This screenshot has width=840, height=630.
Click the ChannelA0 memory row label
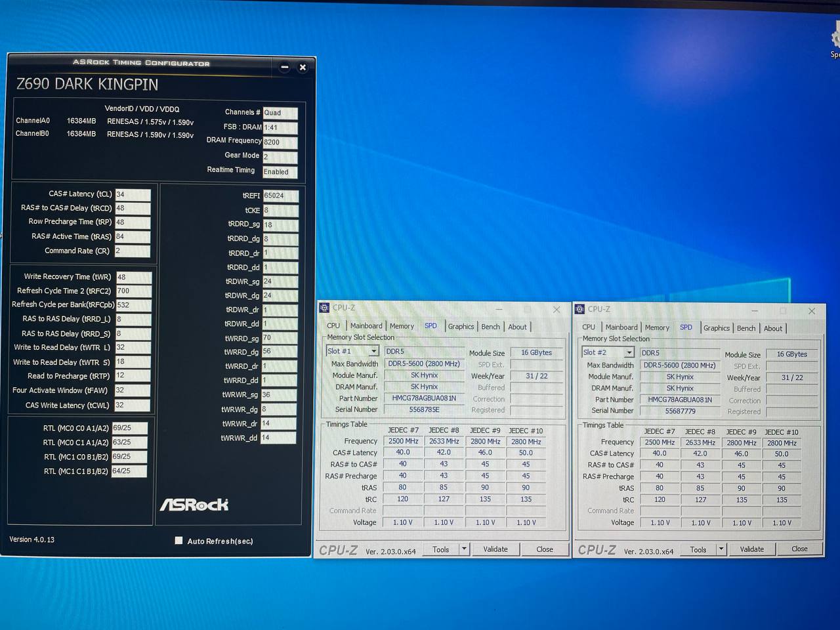[x=33, y=121]
